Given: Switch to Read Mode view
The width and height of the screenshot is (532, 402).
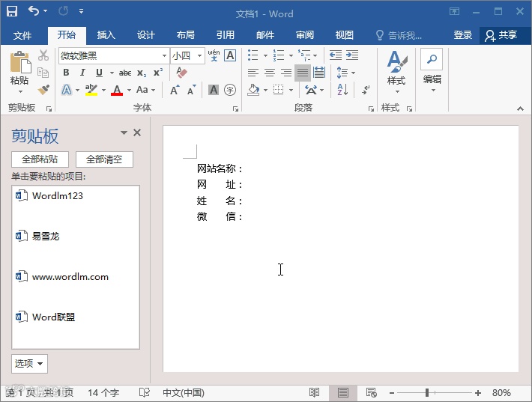Looking at the screenshot, I should pos(314,392).
